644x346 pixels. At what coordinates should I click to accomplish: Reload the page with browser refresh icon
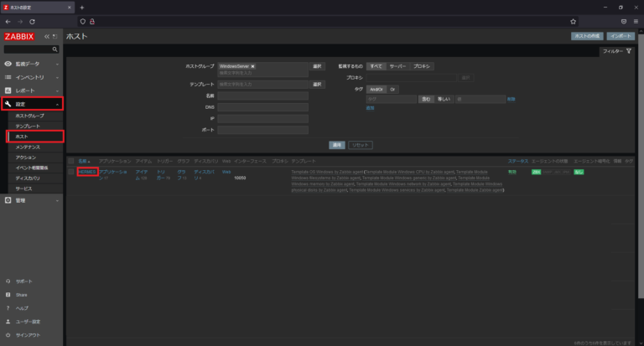coord(32,21)
